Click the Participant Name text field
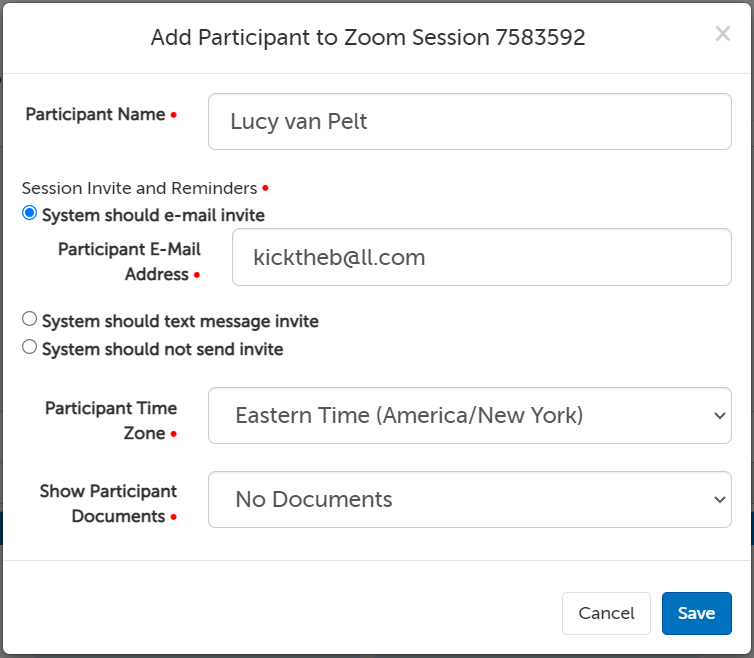 [469, 122]
